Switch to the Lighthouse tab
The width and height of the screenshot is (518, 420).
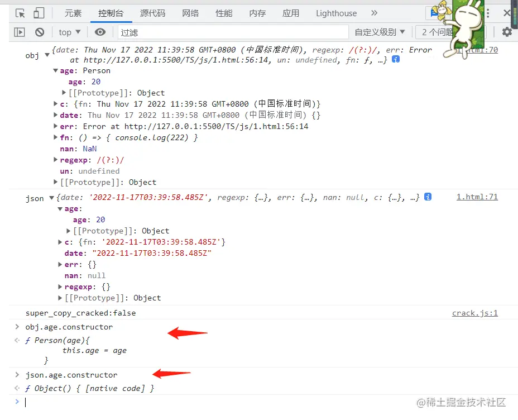[x=336, y=13]
